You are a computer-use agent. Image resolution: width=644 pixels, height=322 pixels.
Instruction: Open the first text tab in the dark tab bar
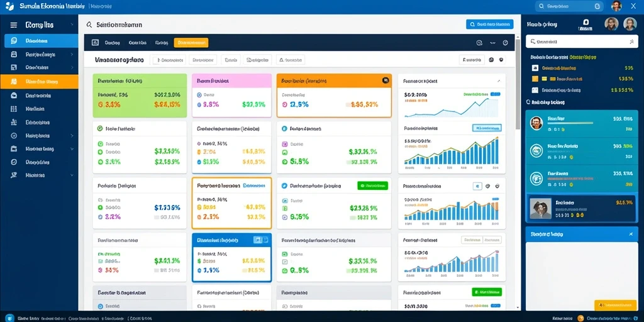coord(112,42)
